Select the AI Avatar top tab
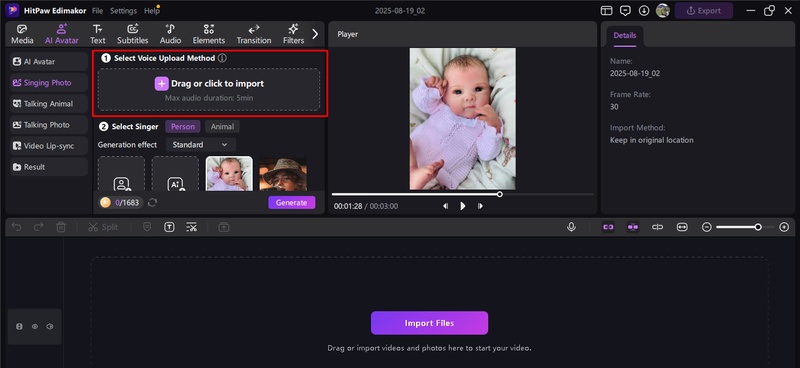Viewport: 800px width, 368px height. coord(62,34)
